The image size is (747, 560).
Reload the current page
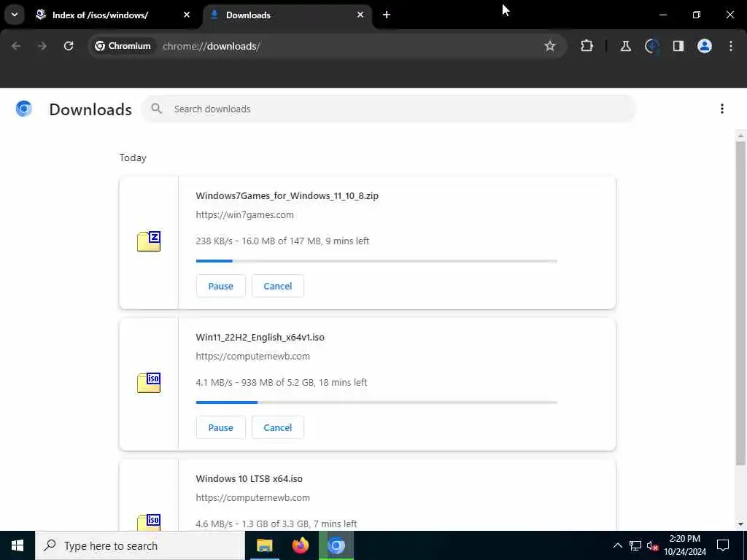coord(69,46)
